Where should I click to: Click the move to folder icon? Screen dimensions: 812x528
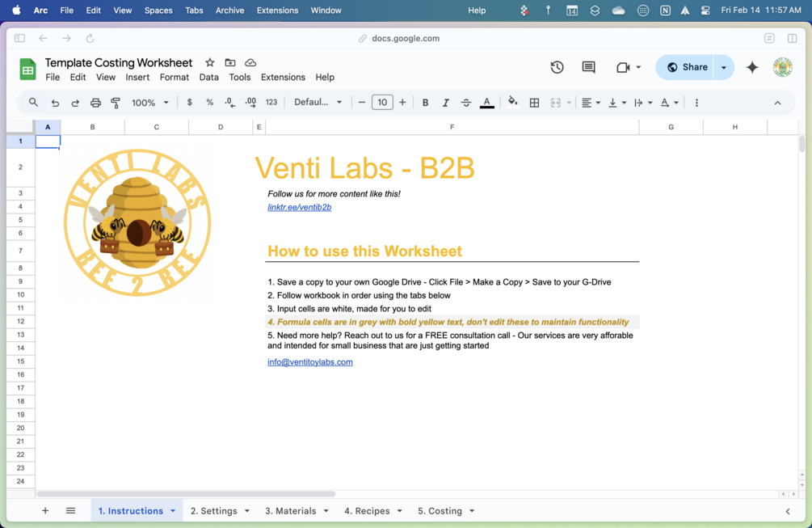point(230,63)
